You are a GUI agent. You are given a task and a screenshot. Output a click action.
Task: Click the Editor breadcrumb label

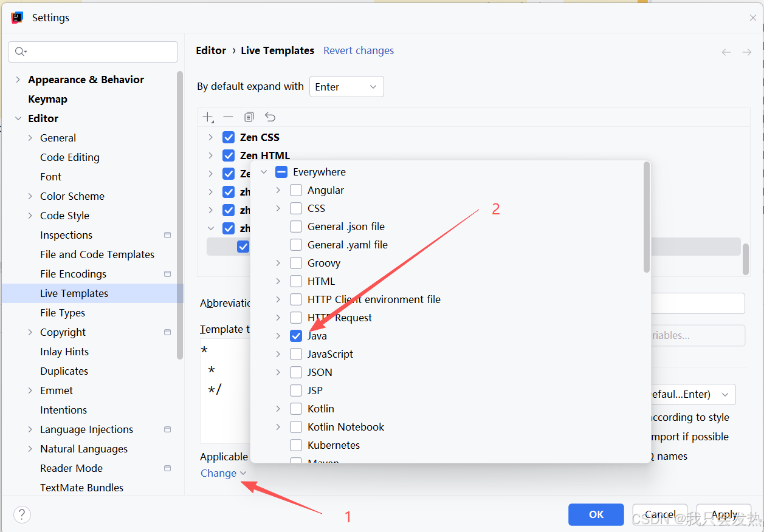(x=211, y=50)
